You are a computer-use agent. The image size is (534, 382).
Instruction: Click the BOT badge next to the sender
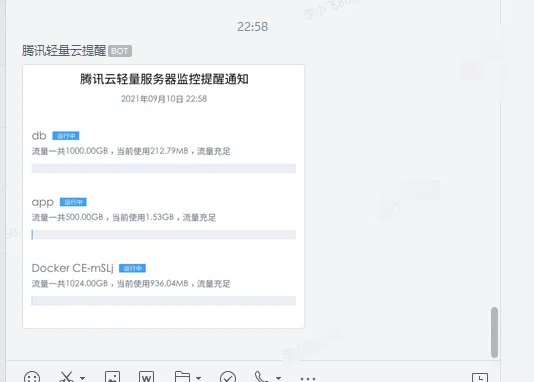pos(120,51)
